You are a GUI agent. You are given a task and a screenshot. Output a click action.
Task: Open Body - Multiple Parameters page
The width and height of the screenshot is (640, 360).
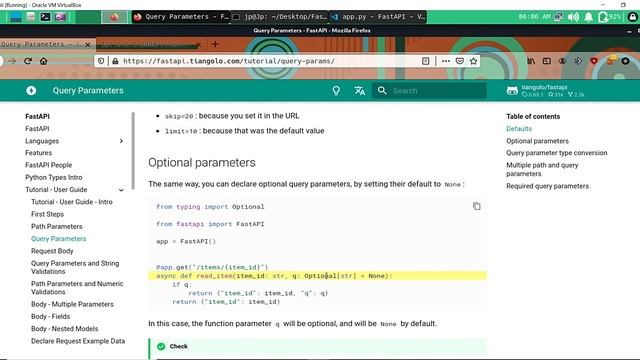point(72,304)
